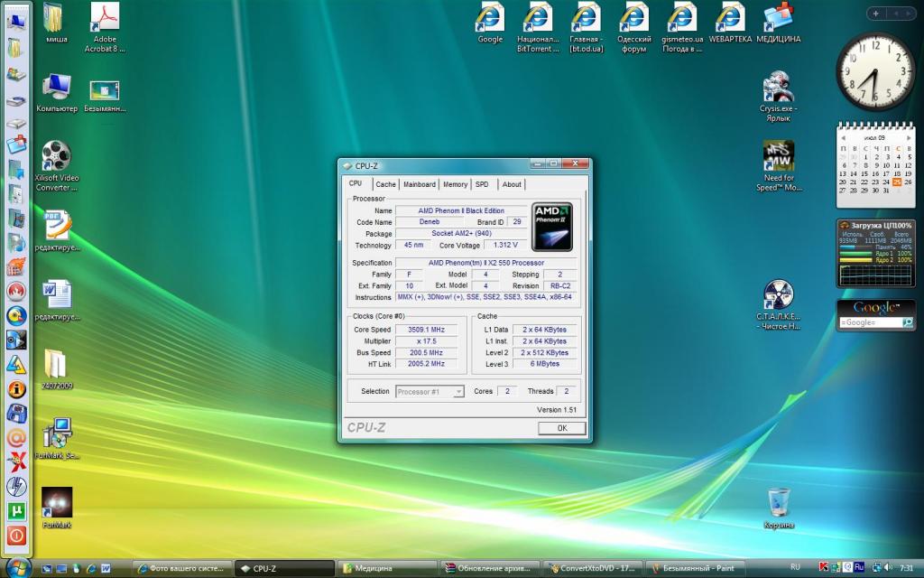Switch to the Медицина taskbar button
The width and height of the screenshot is (924, 578).
pyautogui.click(x=386, y=569)
